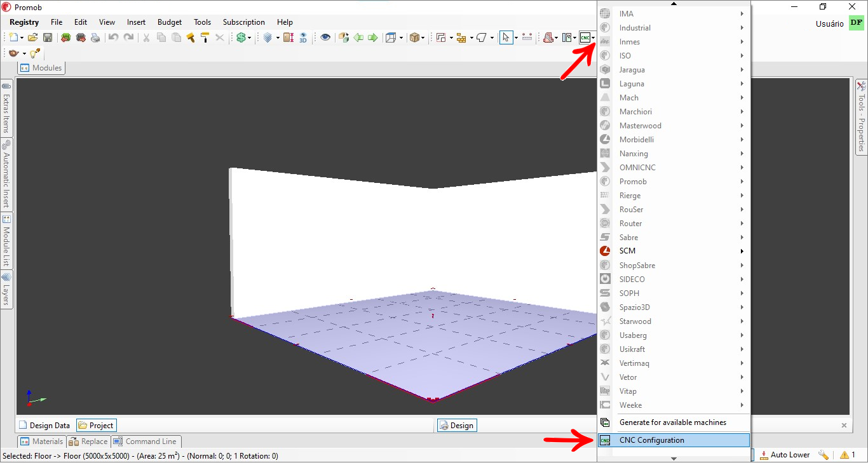The image size is (868, 465).
Task: Open the File menu
Action: pyautogui.click(x=57, y=22)
